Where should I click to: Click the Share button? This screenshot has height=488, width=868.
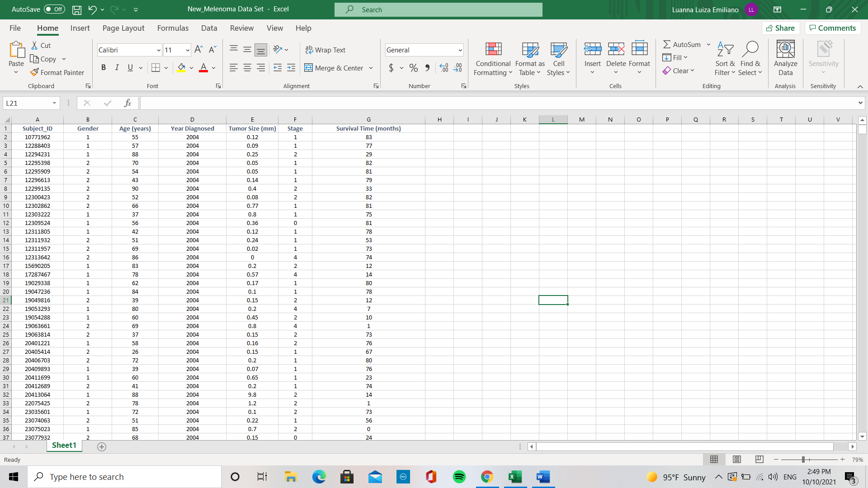(780, 28)
